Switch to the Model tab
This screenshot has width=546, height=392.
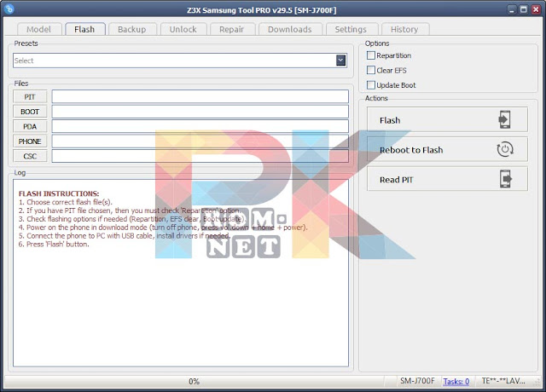(39, 29)
